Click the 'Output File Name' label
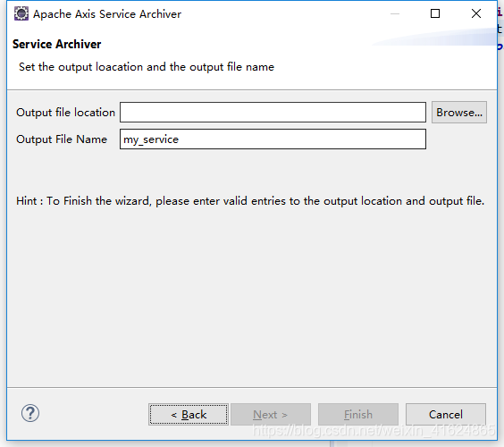This screenshot has width=504, height=447. tap(62, 139)
